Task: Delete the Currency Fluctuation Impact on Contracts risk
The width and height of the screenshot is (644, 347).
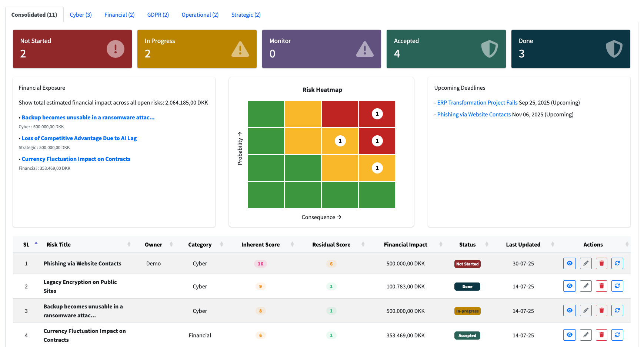Action: (601, 335)
